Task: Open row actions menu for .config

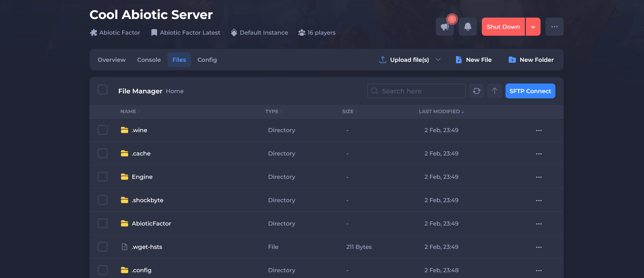Action: click(539, 271)
